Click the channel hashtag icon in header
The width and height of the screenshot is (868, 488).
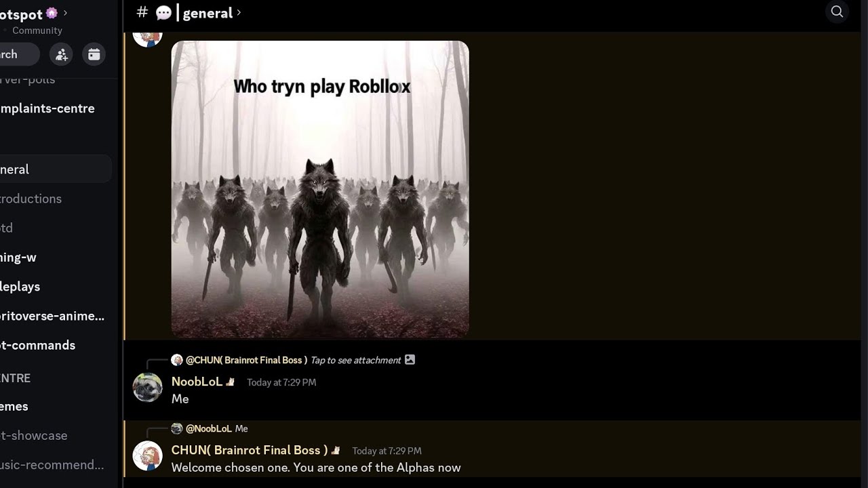(x=142, y=12)
